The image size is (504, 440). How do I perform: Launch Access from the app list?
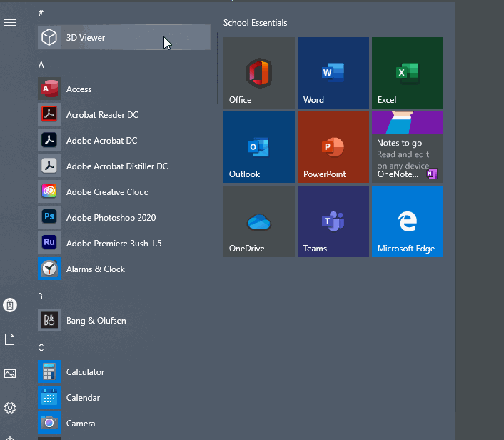click(124, 89)
